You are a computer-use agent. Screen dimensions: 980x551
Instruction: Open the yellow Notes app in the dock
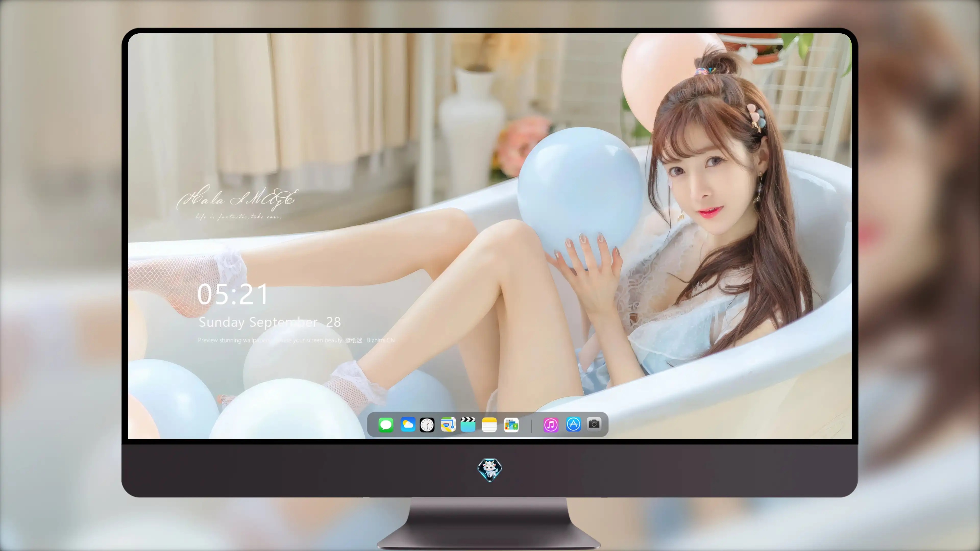pyautogui.click(x=489, y=425)
